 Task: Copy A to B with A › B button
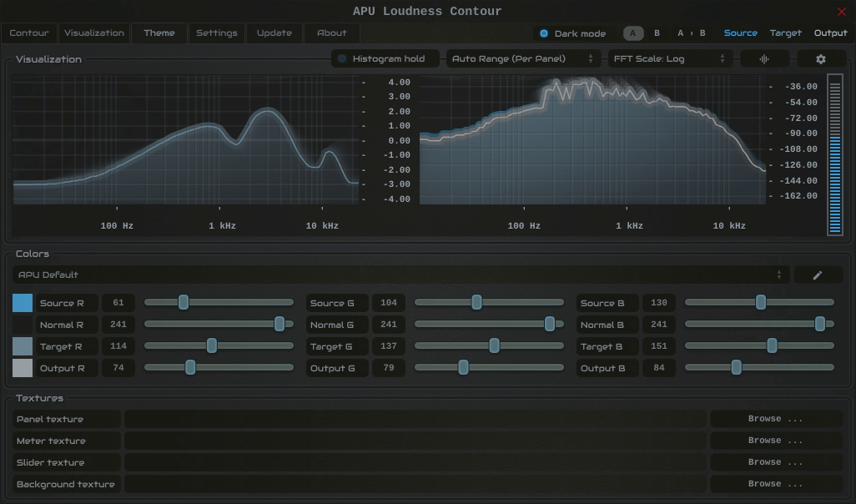coord(691,33)
